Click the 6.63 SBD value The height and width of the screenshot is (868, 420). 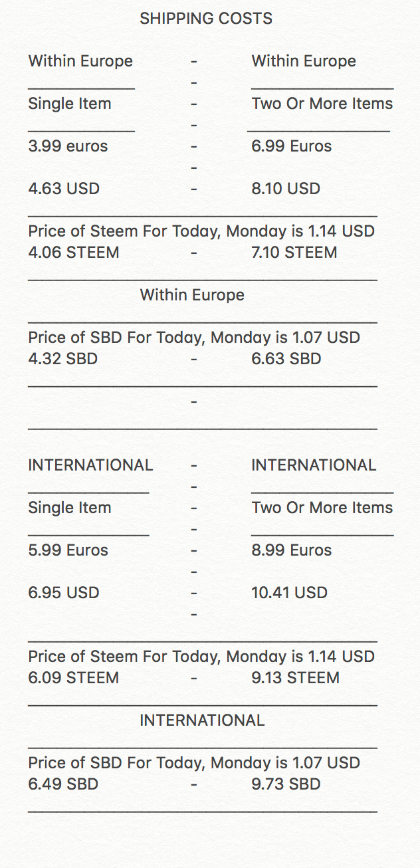286,359
